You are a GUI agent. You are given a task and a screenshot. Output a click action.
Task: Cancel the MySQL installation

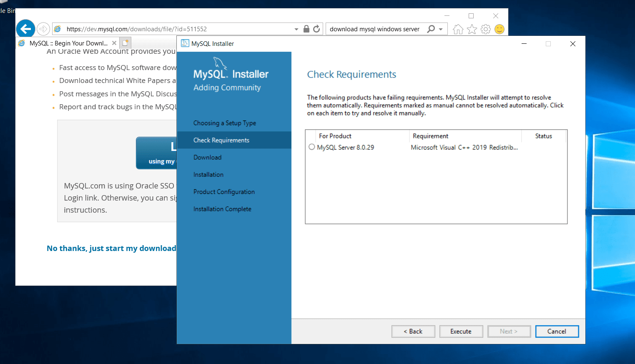tap(557, 331)
